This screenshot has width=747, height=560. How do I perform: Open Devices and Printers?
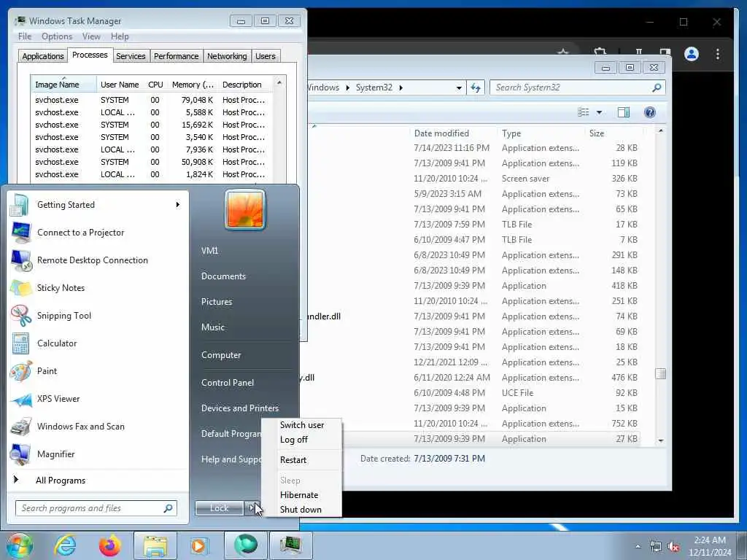point(239,408)
